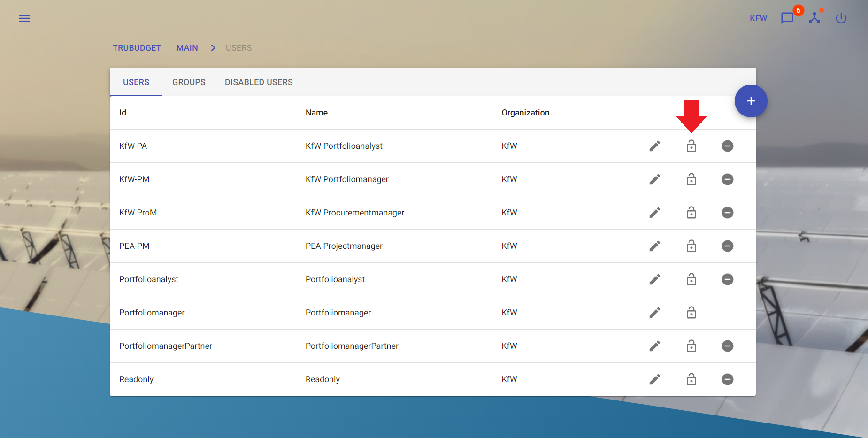This screenshot has width=868, height=438.
Task: Click the logout power icon
Action: (841, 18)
